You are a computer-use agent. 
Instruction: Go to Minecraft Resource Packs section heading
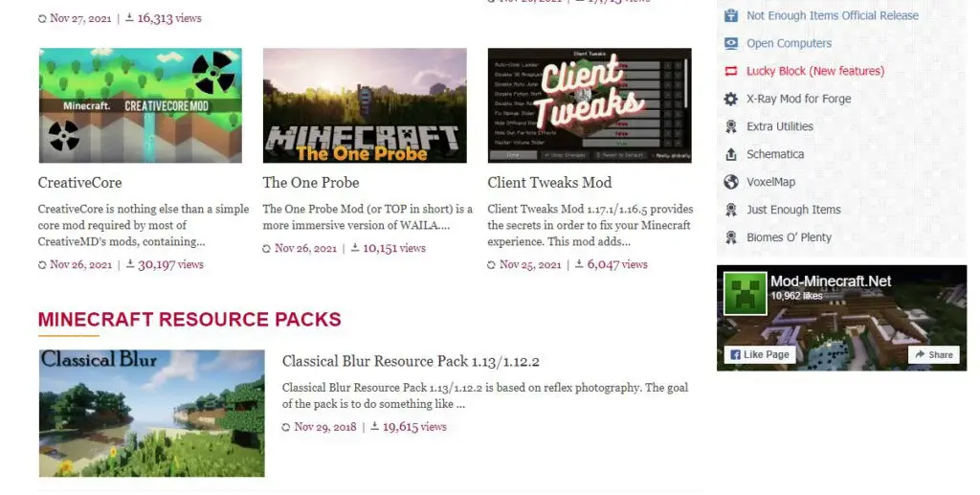click(189, 320)
